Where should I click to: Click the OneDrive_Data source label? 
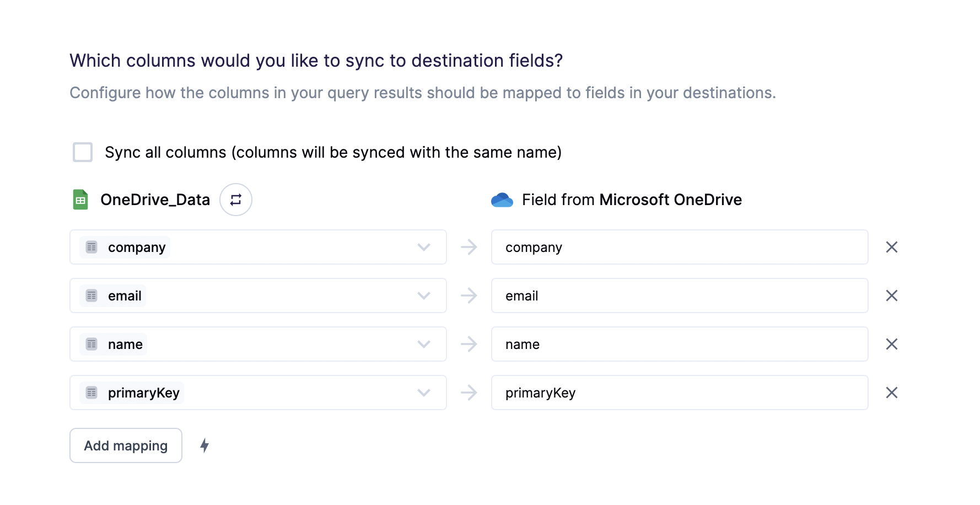click(155, 200)
